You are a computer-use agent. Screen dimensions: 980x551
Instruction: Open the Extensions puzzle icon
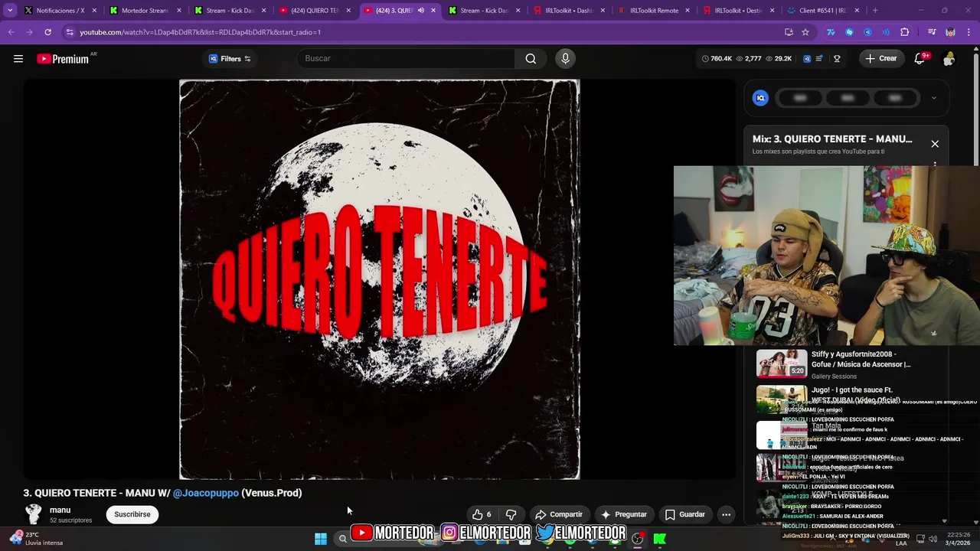(x=905, y=32)
